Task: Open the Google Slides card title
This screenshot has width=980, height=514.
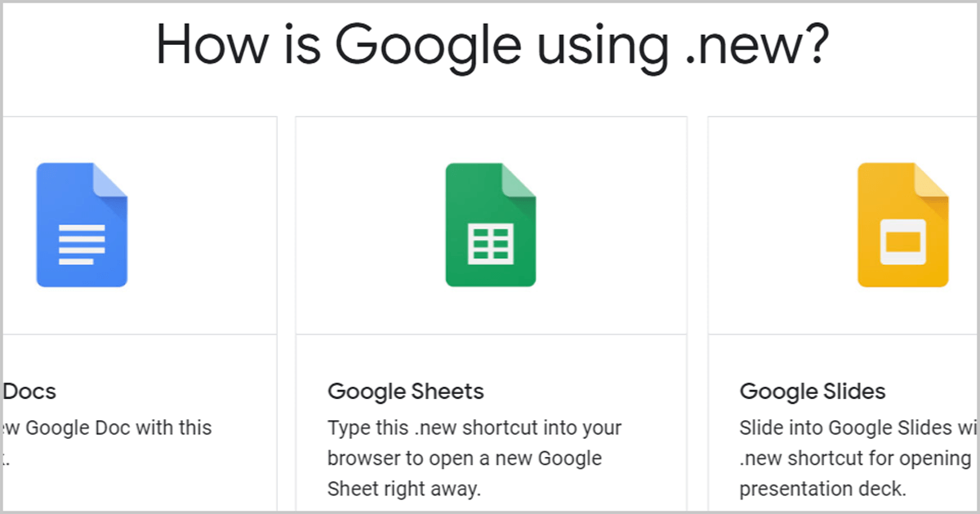Action: click(813, 392)
